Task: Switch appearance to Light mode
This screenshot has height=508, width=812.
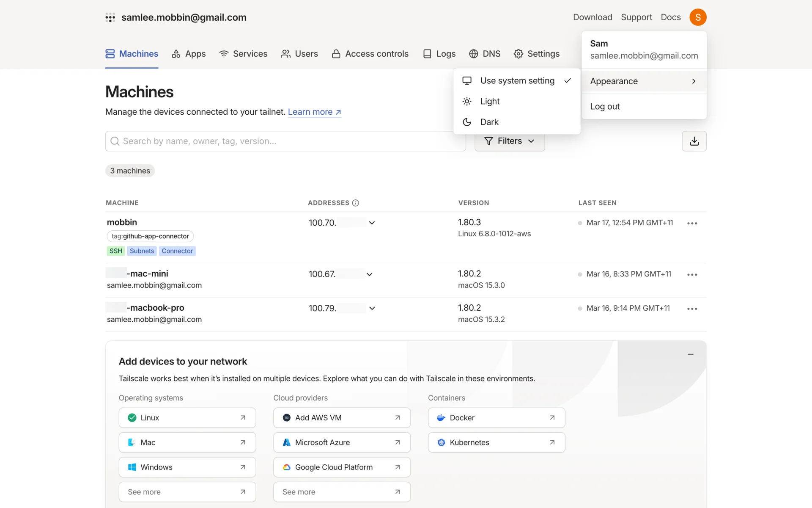Action: [490, 101]
